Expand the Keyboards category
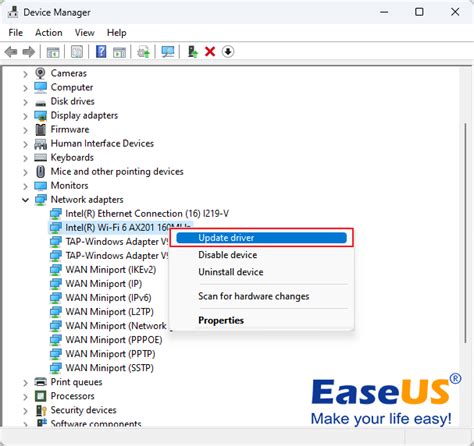This screenshot has width=474, height=446. [x=25, y=158]
